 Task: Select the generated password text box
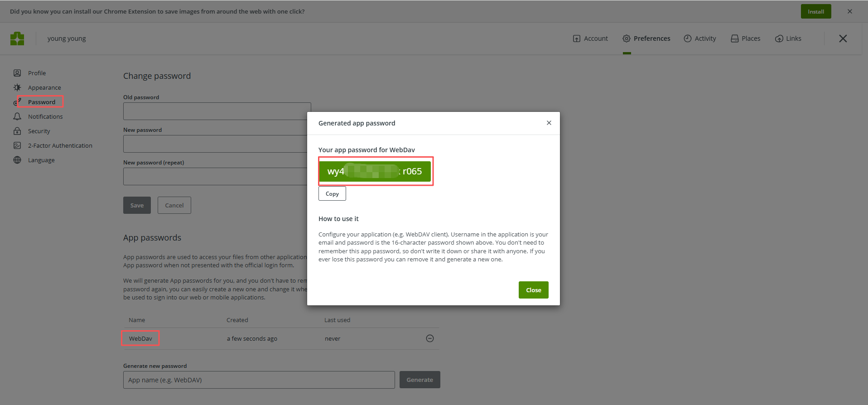pyautogui.click(x=375, y=171)
